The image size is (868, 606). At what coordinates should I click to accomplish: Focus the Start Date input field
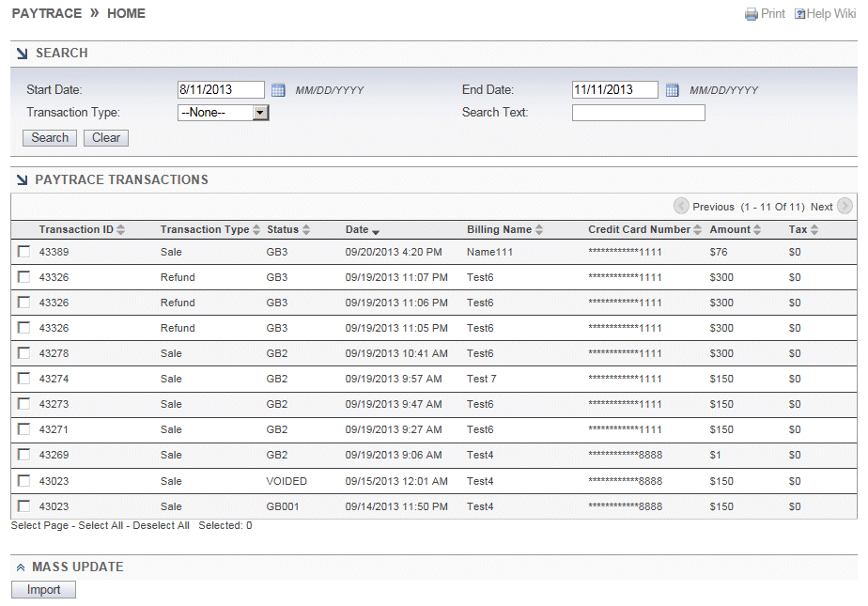221,89
